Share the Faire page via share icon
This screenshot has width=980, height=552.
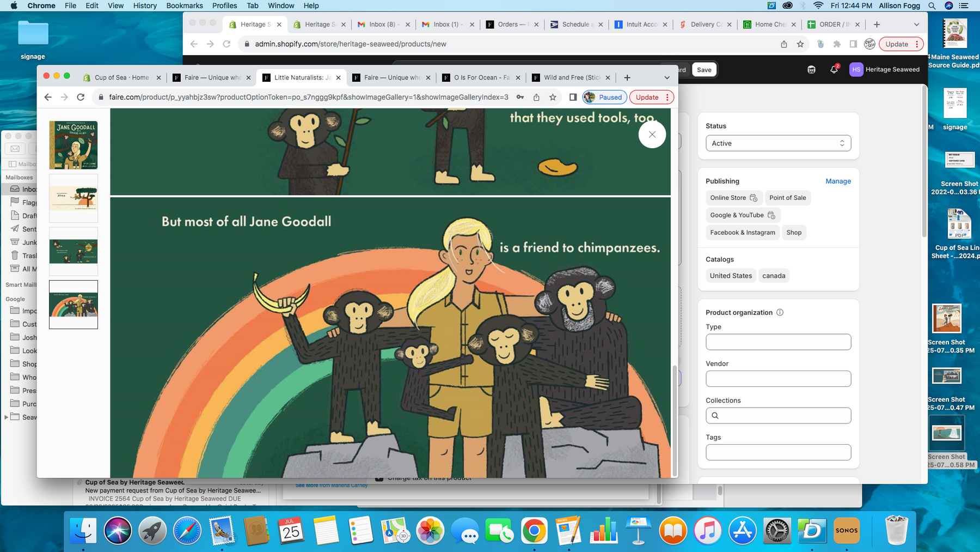[536, 97]
